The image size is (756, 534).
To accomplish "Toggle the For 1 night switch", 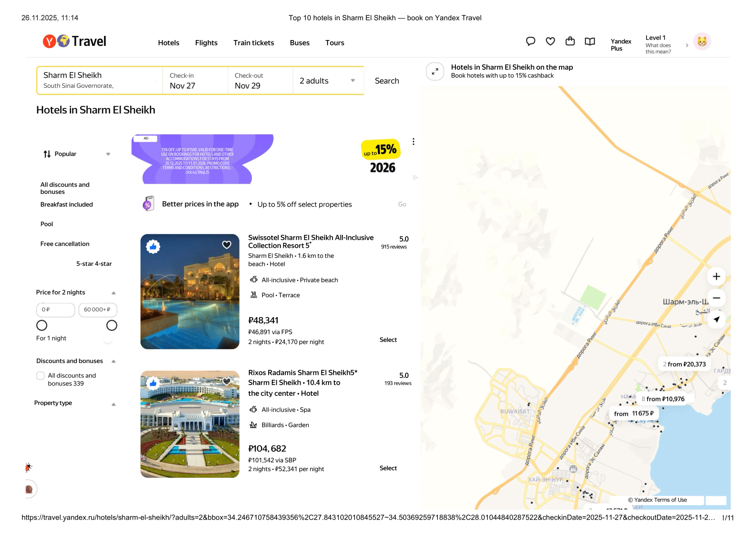I will 108,339.
